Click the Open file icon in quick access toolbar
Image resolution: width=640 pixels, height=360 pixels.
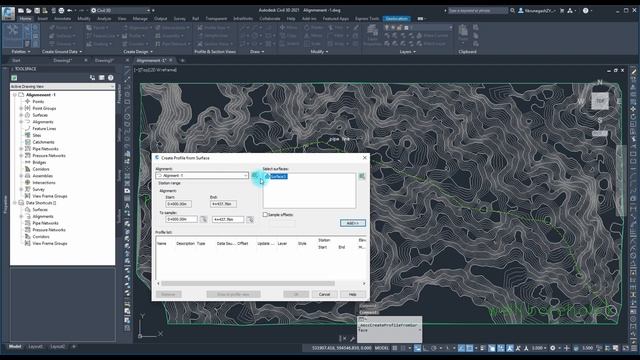pos(29,10)
